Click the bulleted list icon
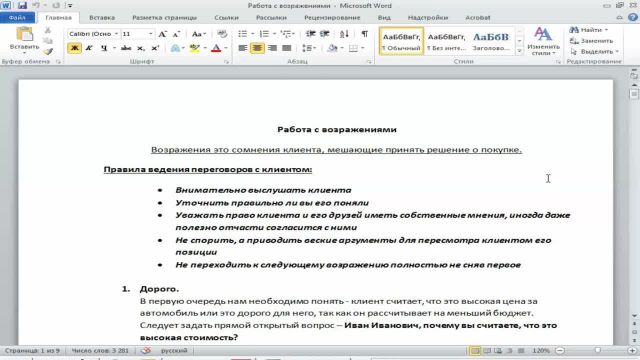The image size is (640, 360). click(242, 34)
